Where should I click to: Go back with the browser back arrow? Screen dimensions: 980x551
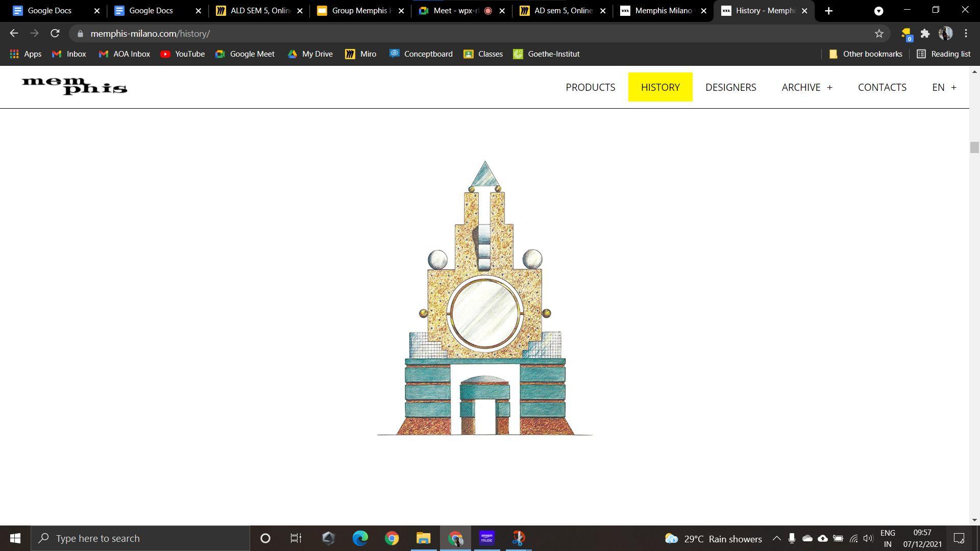tap(14, 33)
